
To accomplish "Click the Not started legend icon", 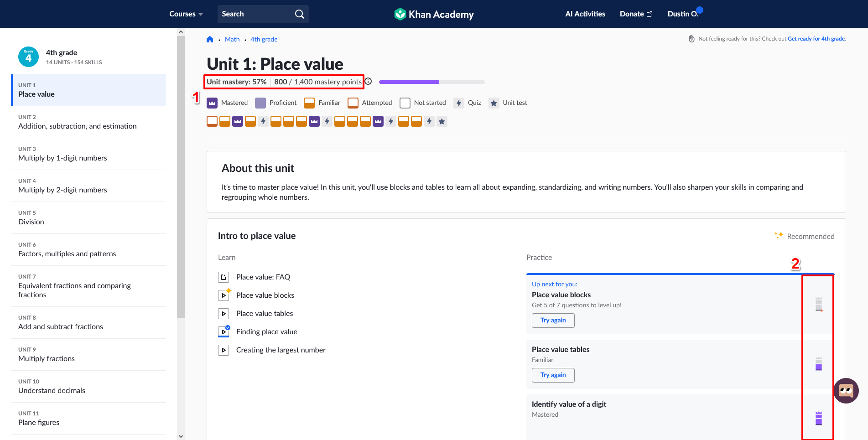I will coord(405,103).
